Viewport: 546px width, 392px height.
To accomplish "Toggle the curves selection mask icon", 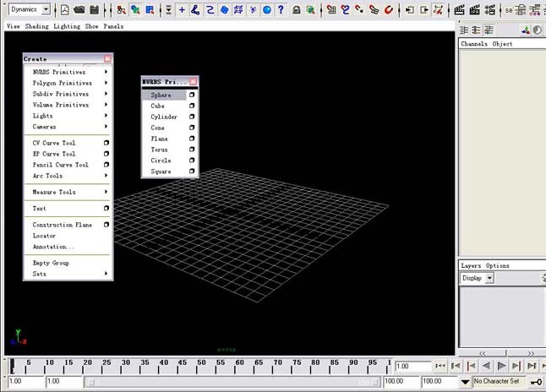I will tap(210, 10).
